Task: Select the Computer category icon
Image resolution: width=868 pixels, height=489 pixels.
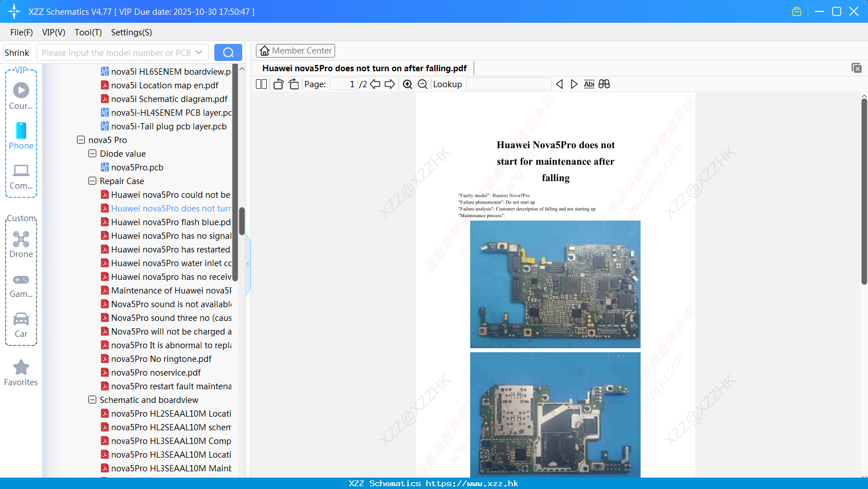Action: click(x=21, y=176)
